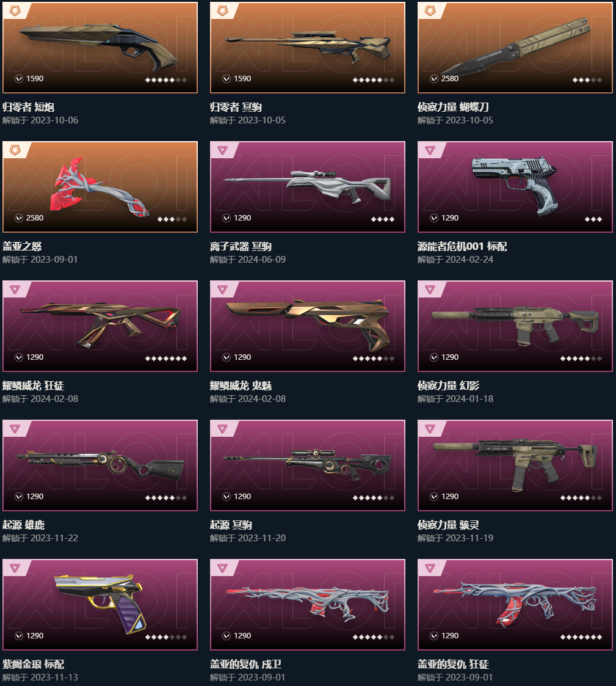This screenshot has width=616, height=686.
Task: Open the 归零者 冥驹 skin card
Action: coord(308,48)
